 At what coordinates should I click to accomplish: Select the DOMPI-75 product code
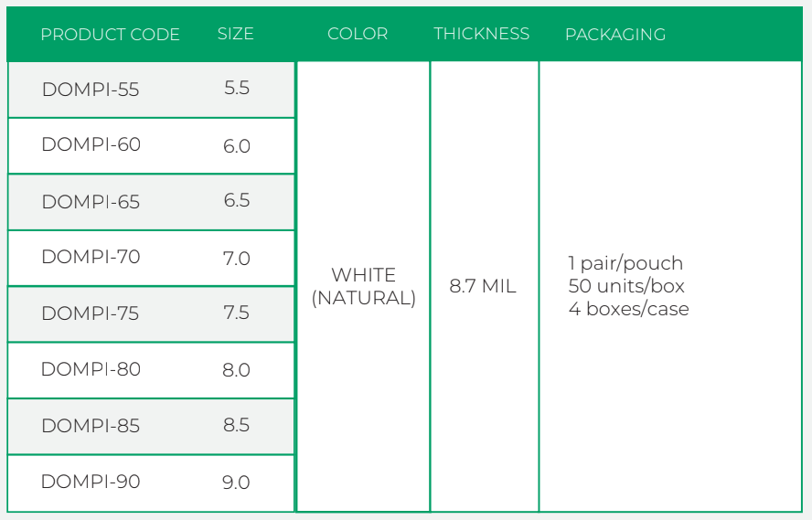(x=91, y=313)
